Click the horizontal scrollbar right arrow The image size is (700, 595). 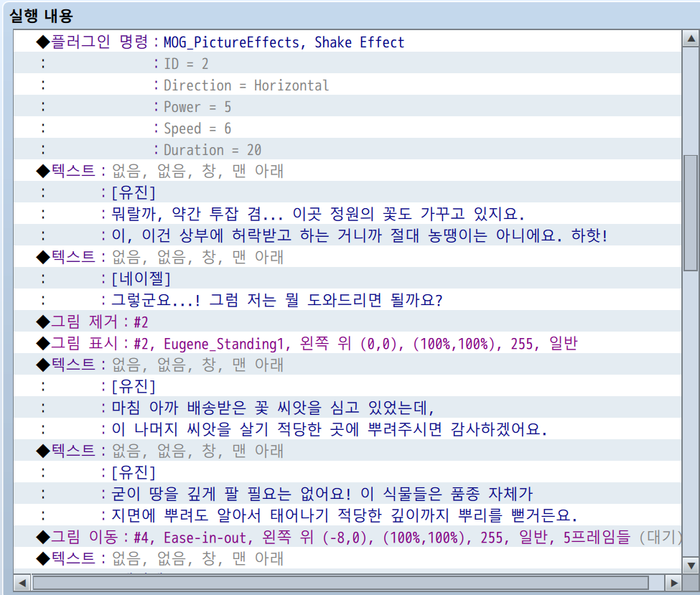click(x=673, y=583)
